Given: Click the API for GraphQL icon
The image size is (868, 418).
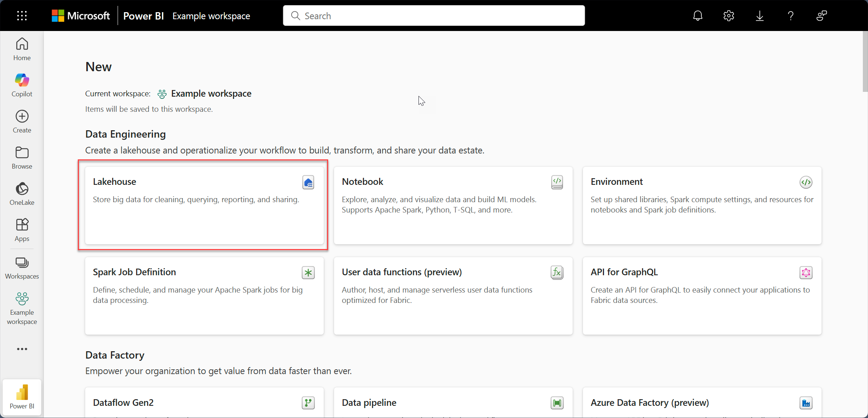Looking at the screenshot, I should click(x=806, y=273).
